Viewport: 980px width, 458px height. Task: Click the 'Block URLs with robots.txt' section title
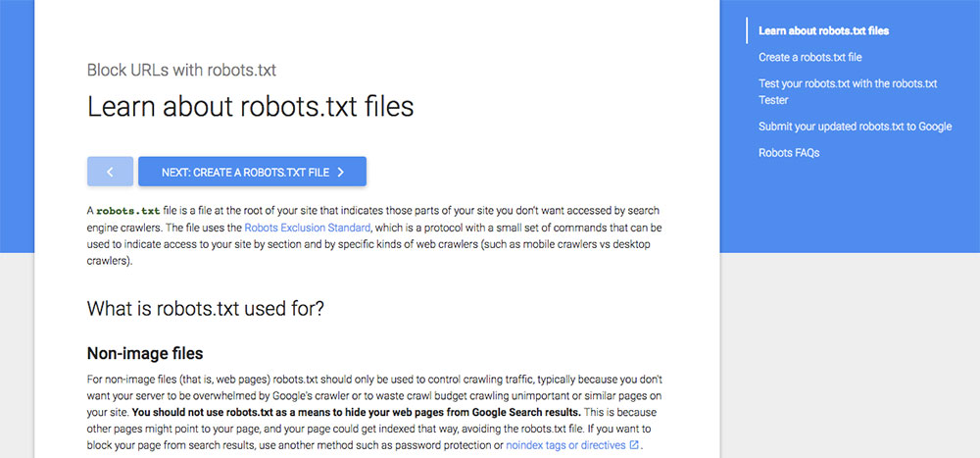point(181,70)
